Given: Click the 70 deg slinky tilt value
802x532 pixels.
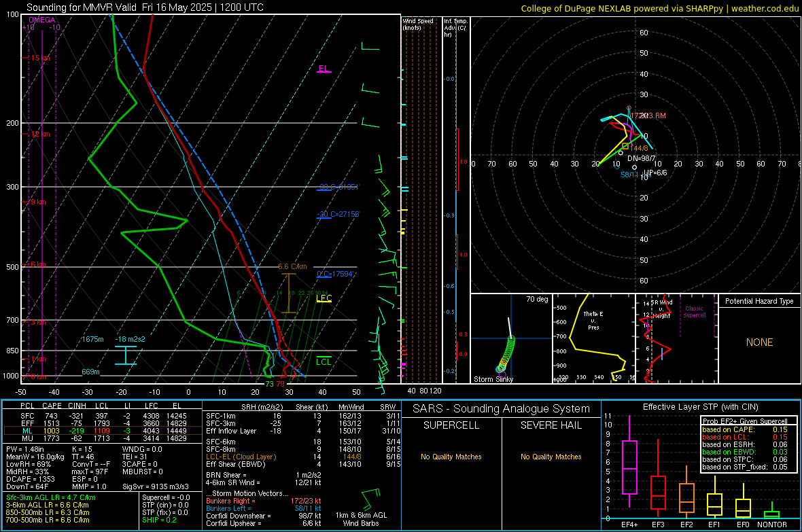Looking at the screenshot, I should click(x=537, y=299).
